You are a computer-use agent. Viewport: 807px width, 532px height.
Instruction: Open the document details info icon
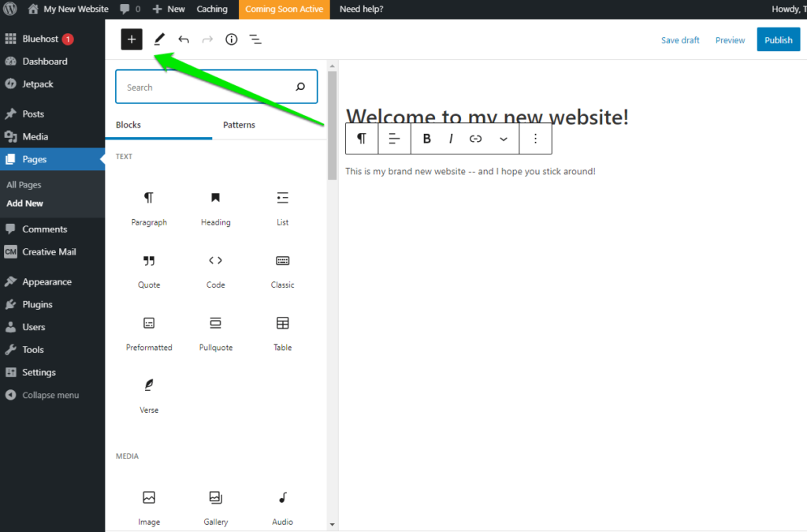232,39
